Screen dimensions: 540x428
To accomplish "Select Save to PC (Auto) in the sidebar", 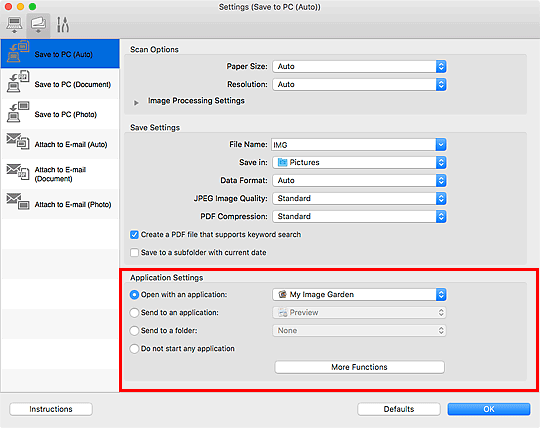I will [x=60, y=54].
